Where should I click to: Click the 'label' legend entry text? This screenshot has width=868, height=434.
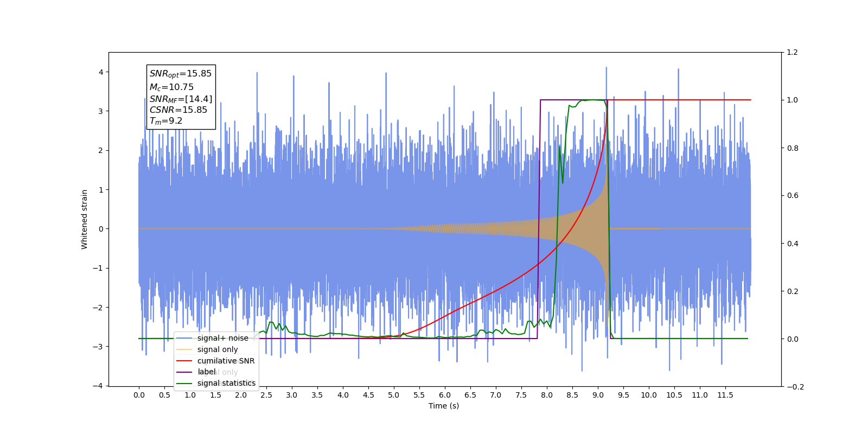[206, 372]
